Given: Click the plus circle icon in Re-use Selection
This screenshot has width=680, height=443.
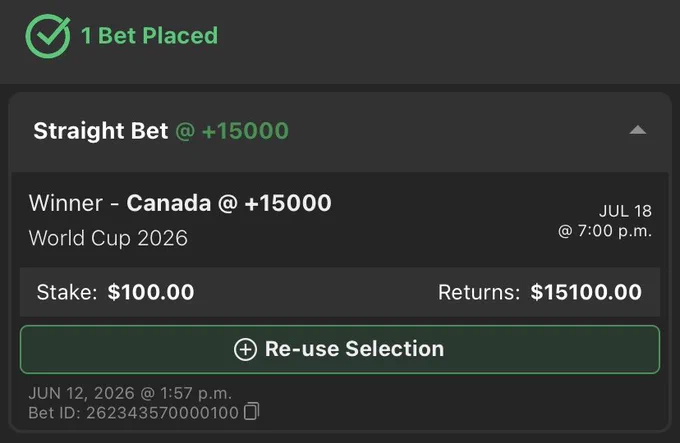Looking at the screenshot, I should coord(245,349).
